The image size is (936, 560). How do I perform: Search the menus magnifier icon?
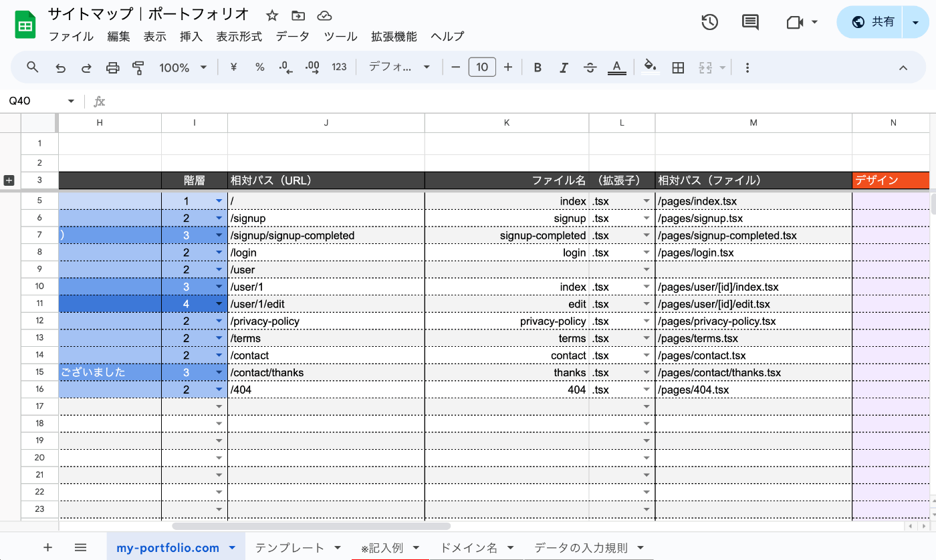(32, 67)
